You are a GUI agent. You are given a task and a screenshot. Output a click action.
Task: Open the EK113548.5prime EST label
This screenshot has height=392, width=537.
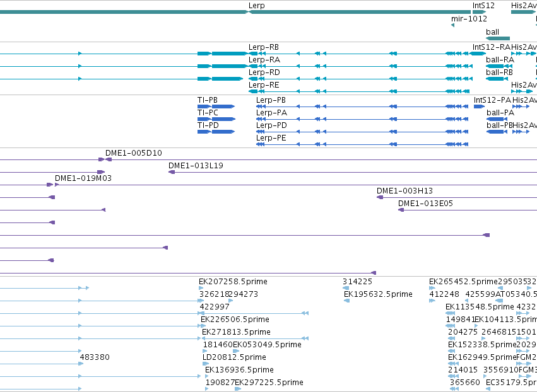480,307
